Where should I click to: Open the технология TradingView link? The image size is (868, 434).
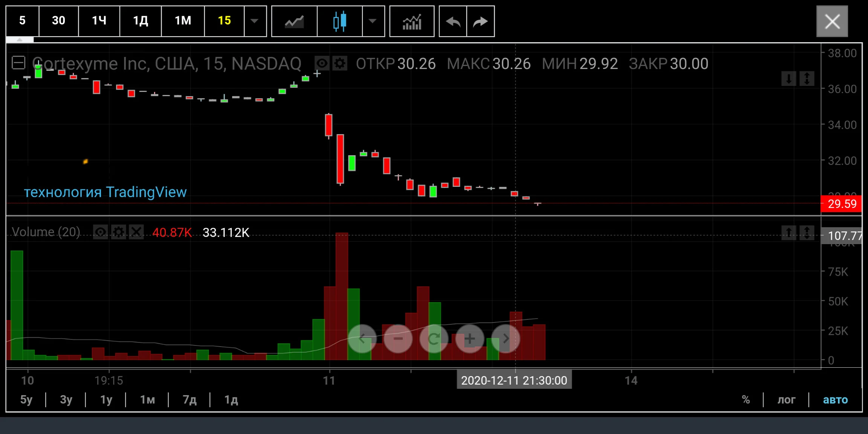pos(105,192)
